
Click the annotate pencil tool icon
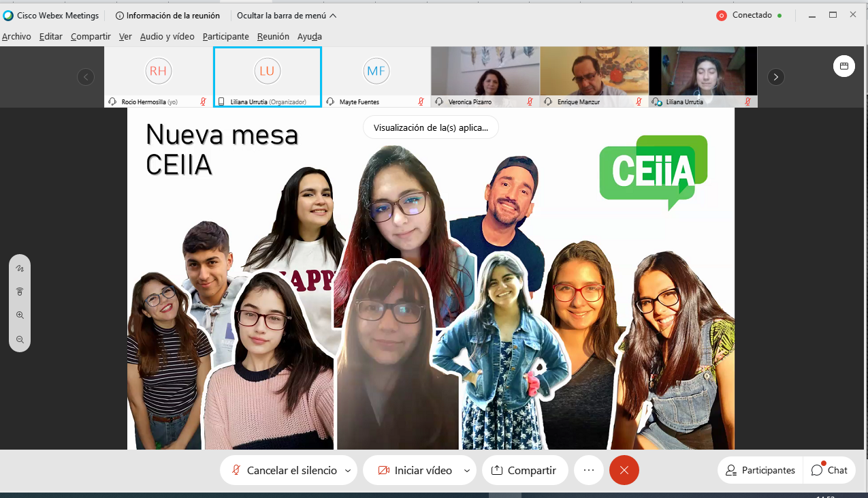coord(20,268)
